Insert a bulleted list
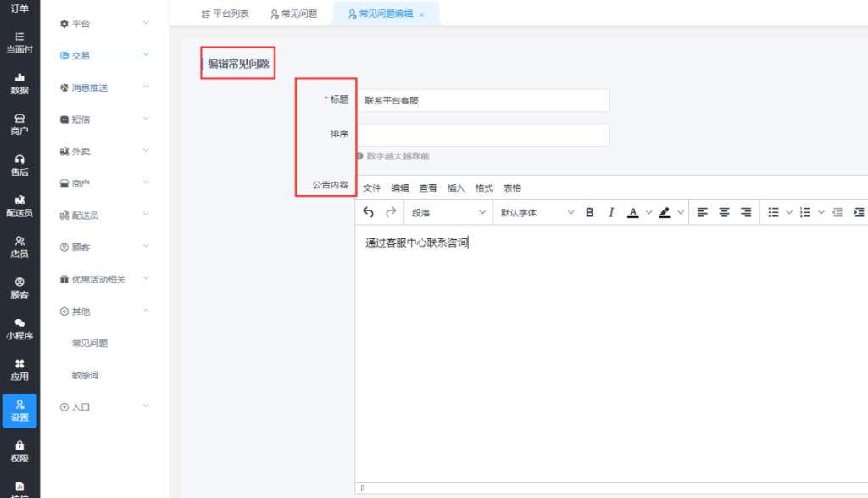The image size is (868, 498). [x=773, y=212]
